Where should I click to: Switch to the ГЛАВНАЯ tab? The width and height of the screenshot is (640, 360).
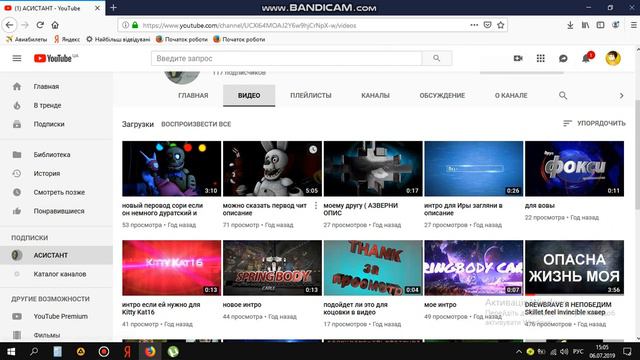[x=193, y=96]
